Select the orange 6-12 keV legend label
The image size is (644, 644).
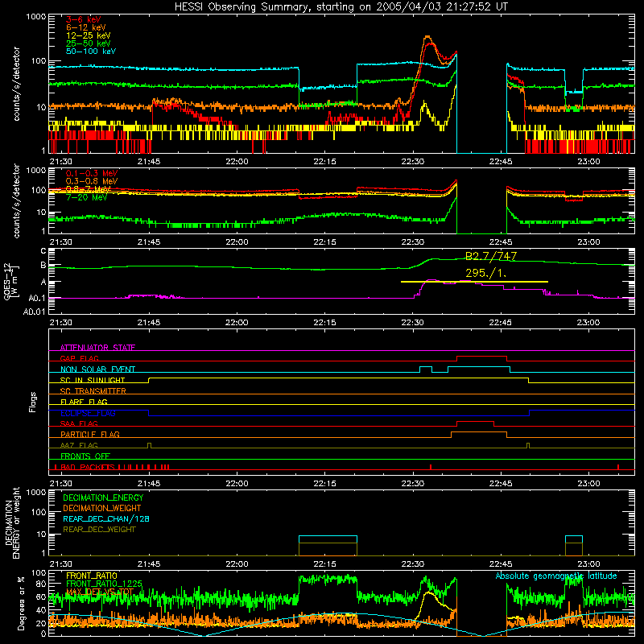point(86,27)
